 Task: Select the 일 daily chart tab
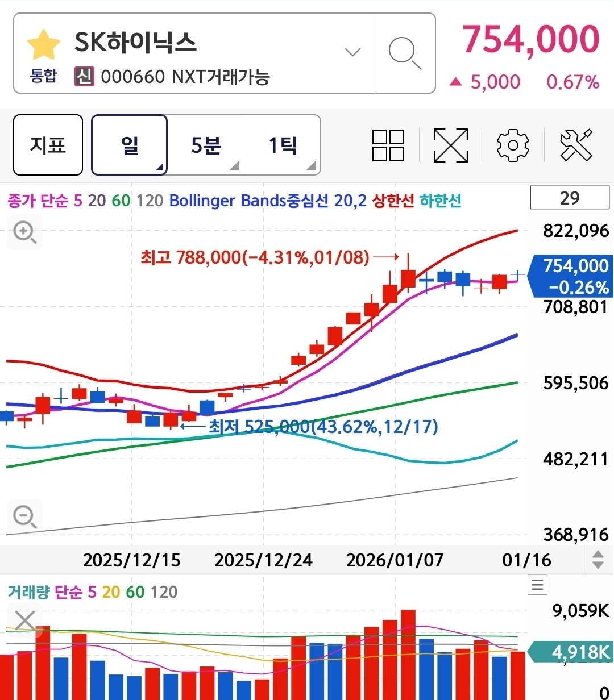130,145
